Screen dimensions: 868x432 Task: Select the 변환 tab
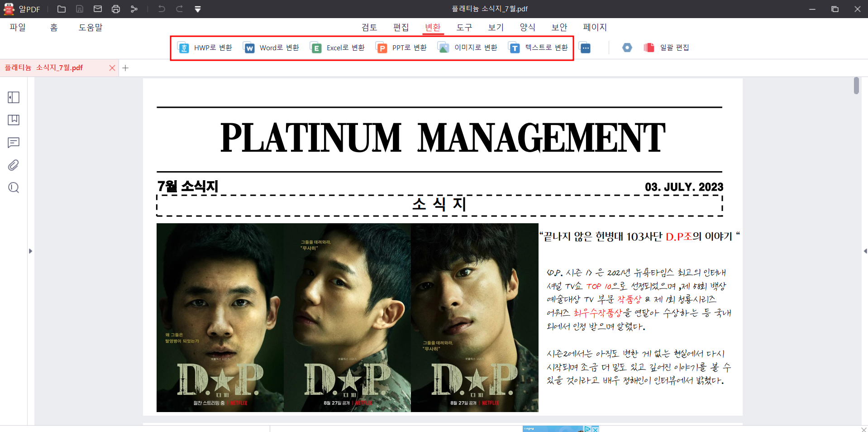point(433,28)
